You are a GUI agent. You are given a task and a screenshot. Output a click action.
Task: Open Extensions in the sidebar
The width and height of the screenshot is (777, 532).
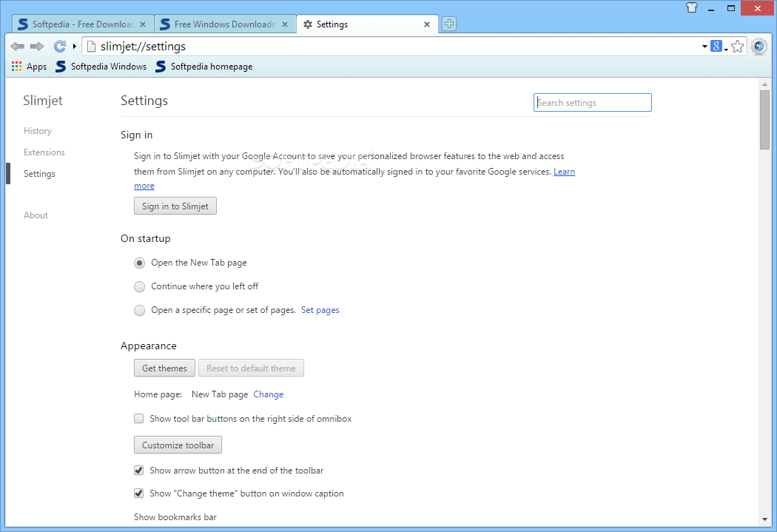(44, 152)
